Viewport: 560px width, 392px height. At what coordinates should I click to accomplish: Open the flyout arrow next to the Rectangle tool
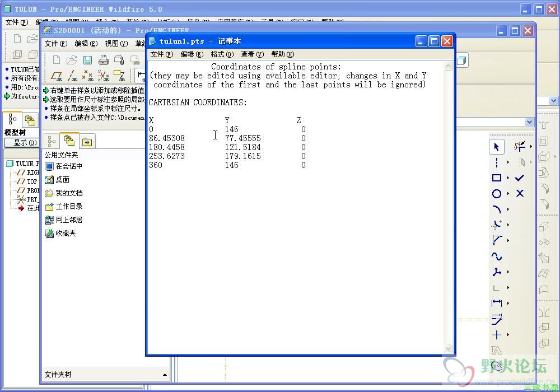coord(508,178)
